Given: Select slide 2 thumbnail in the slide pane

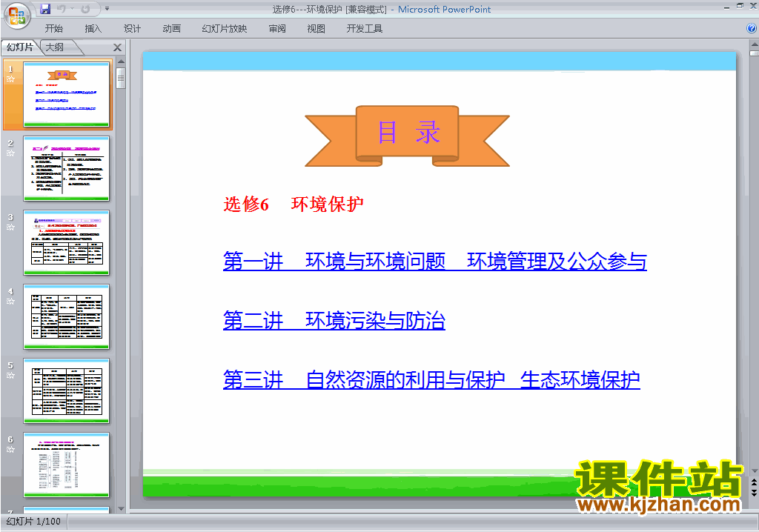Looking at the screenshot, I should (66, 168).
